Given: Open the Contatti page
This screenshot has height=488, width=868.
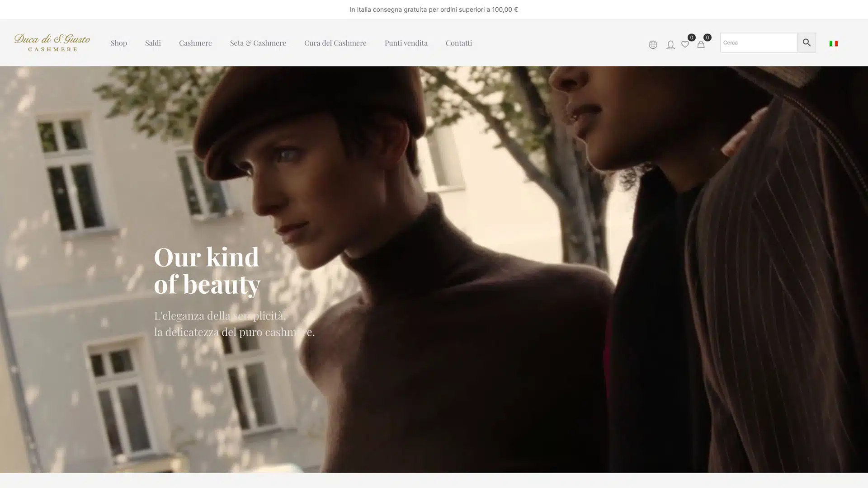Looking at the screenshot, I should (x=459, y=42).
